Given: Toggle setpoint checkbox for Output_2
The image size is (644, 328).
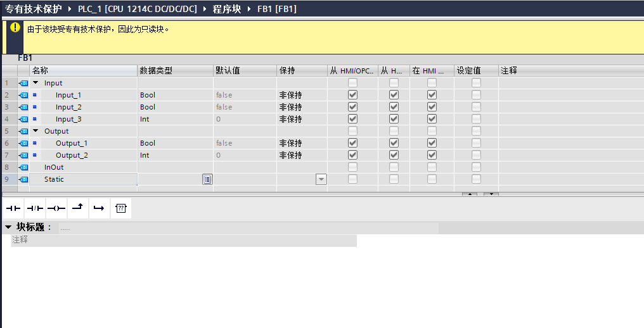Looking at the screenshot, I should point(476,155).
